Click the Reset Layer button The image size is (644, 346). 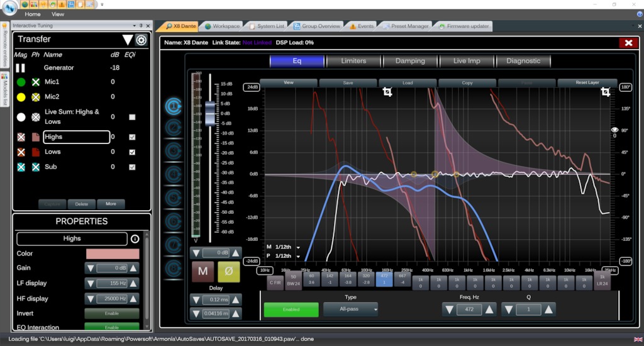pos(587,82)
